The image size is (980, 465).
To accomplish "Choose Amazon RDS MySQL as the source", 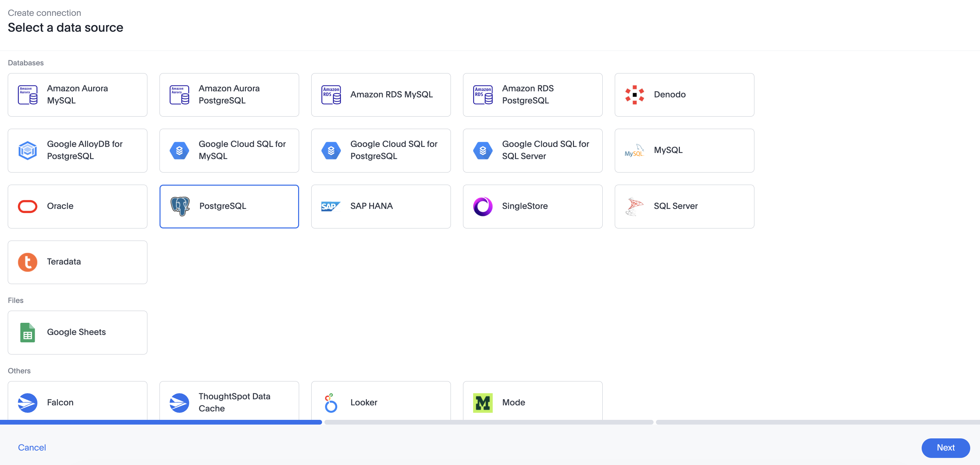I will point(380,94).
